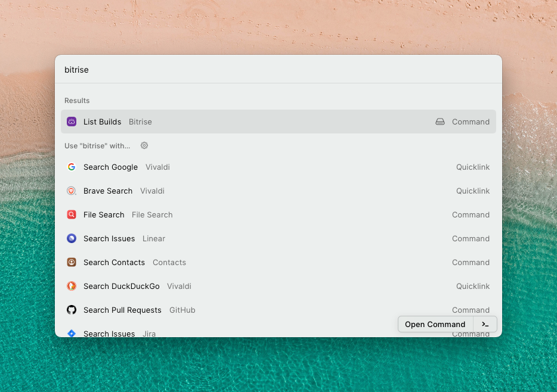
Task: Click the Quicklink label on Search DuckDuckGo row
Action: pos(473,286)
